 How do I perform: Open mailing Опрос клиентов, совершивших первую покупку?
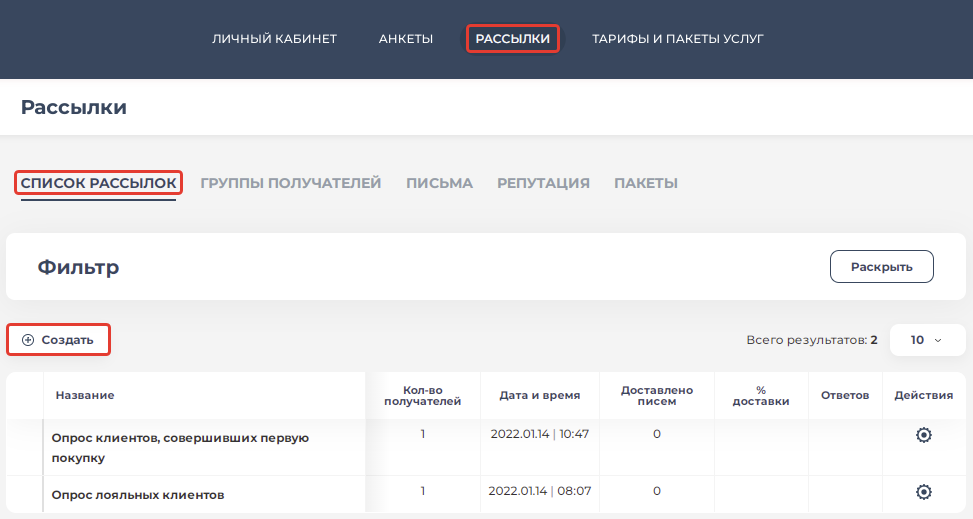click(180, 448)
